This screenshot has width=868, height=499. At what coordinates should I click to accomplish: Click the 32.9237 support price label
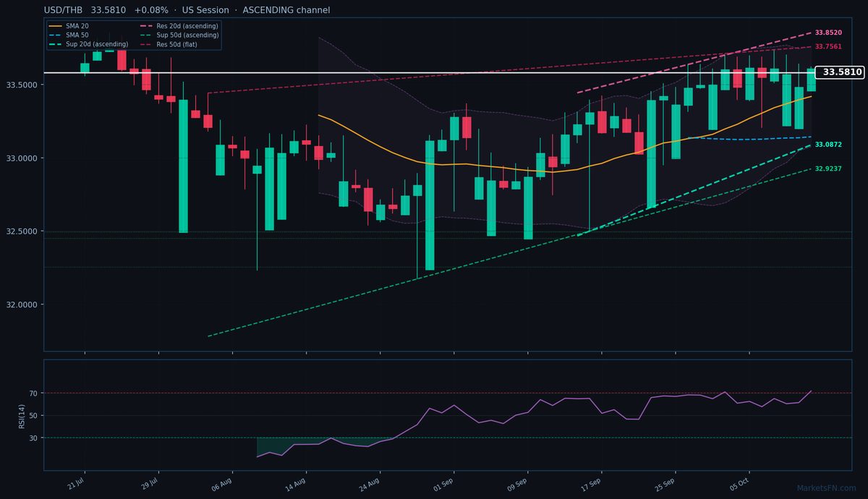(828, 169)
